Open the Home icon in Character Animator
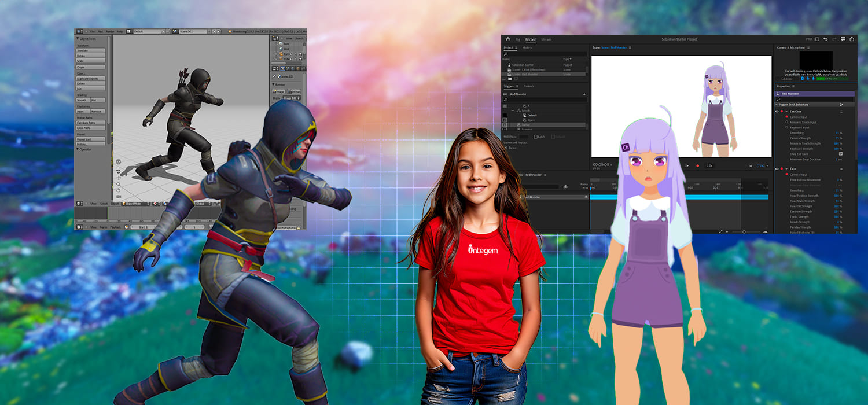868x405 pixels. point(507,39)
